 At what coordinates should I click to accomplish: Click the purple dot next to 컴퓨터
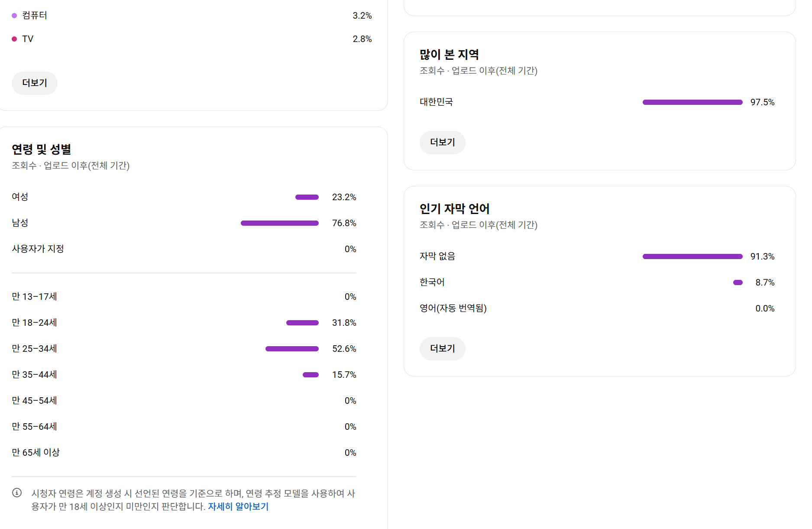tap(14, 16)
